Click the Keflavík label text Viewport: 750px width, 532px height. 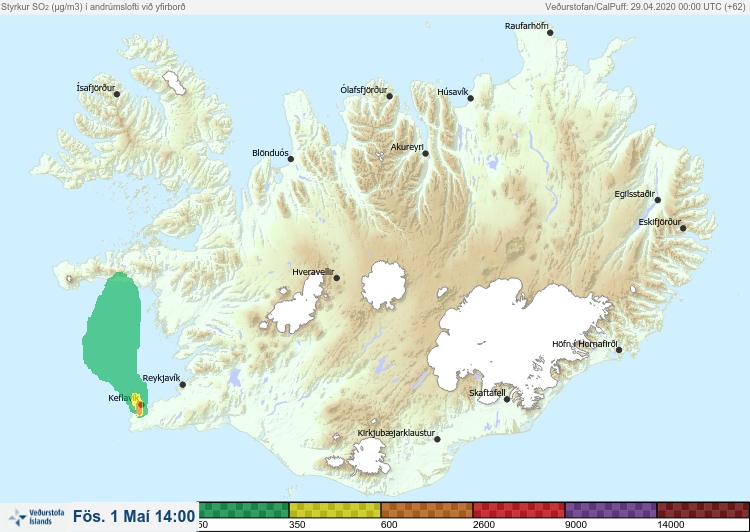pyautogui.click(x=123, y=398)
